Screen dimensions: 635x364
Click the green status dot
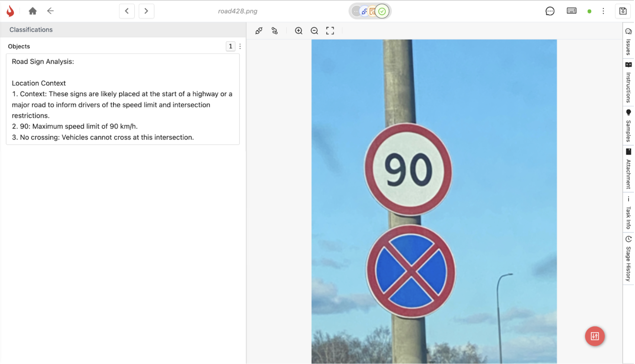tap(589, 11)
